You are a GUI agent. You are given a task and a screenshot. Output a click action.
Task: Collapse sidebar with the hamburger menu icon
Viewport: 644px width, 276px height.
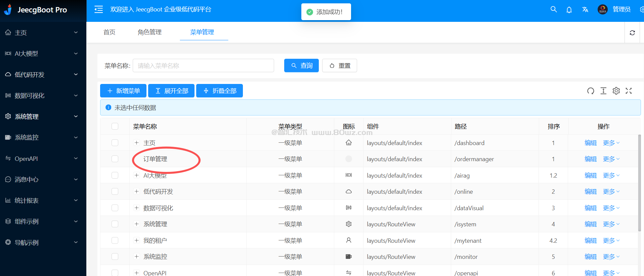click(x=98, y=9)
